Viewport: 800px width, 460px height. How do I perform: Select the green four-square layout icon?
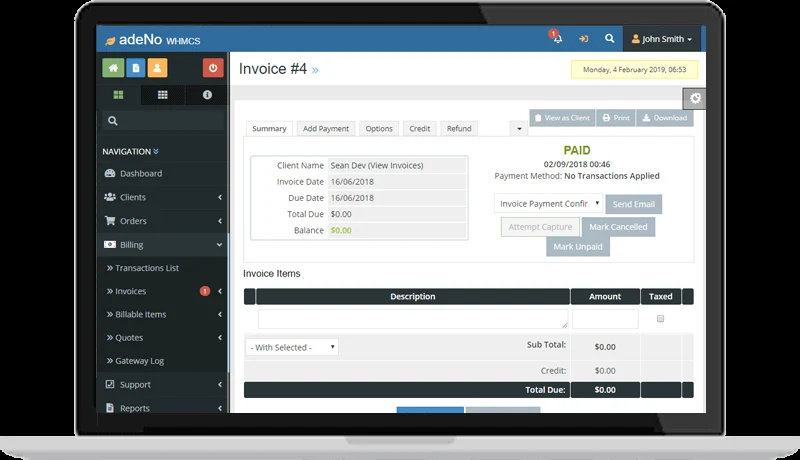click(x=118, y=94)
